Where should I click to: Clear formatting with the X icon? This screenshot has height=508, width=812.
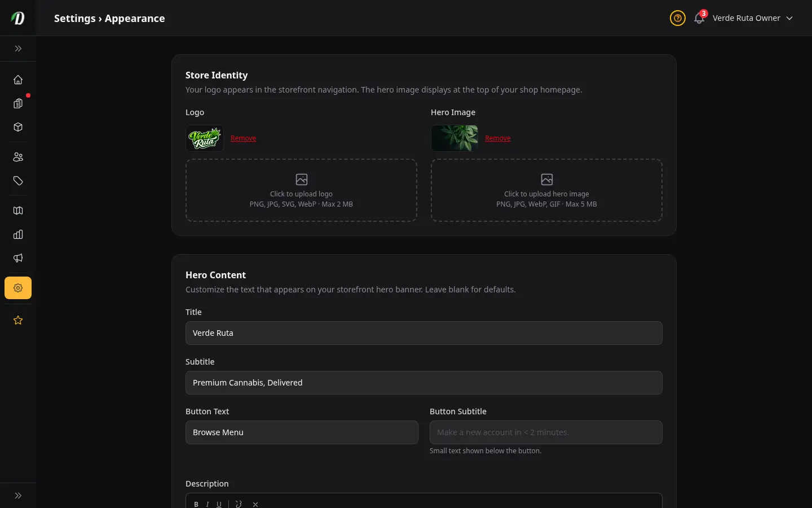tap(255, 505)
